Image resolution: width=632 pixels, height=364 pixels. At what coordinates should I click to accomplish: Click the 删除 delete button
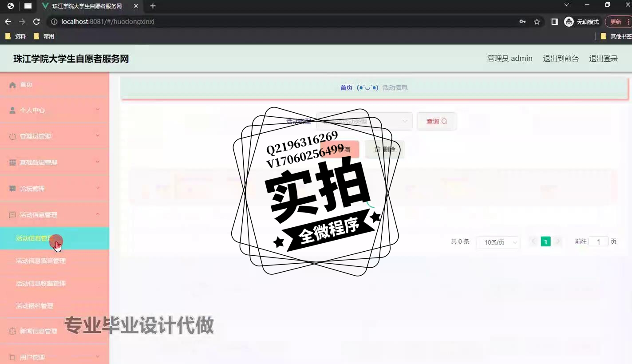click(384, 150)
